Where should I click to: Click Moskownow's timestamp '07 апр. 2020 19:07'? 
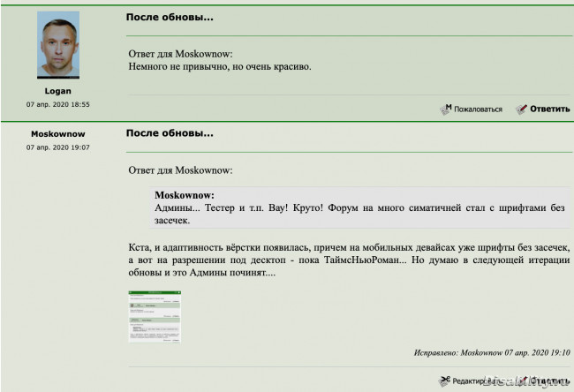pos(57,147)
